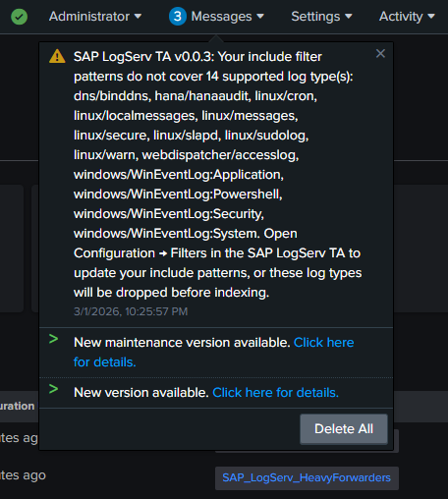Click 'New version available.' text
The width and height of the screenshot is (448, 499).
(141, 392)
